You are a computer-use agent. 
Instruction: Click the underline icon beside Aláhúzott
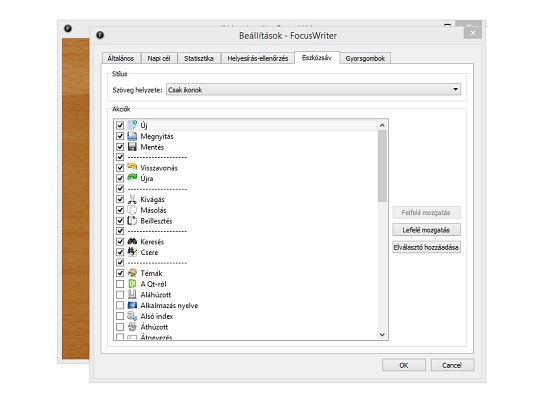(x=132, y=294)
